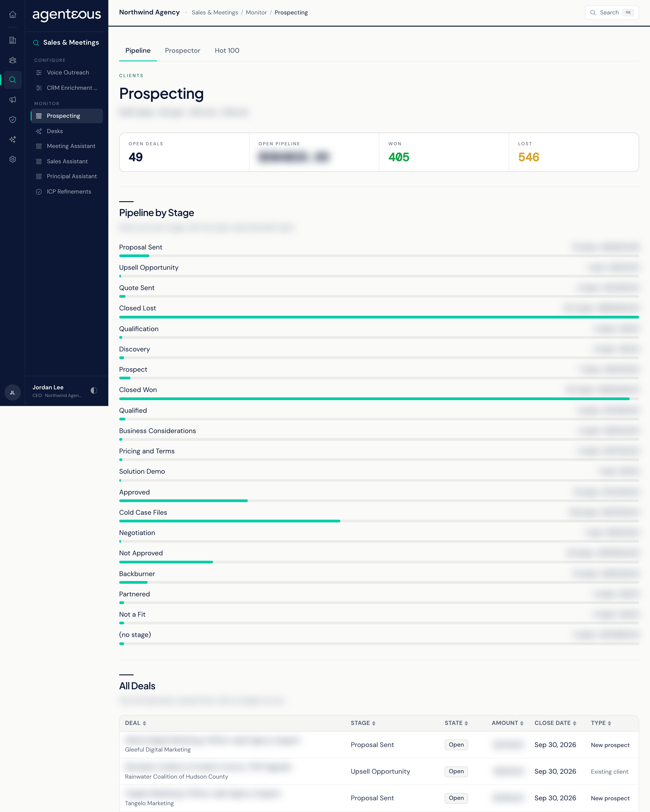
Task: Toggle the dark/light theme icon
Action: pyautogui.click(x=94, y=391)
